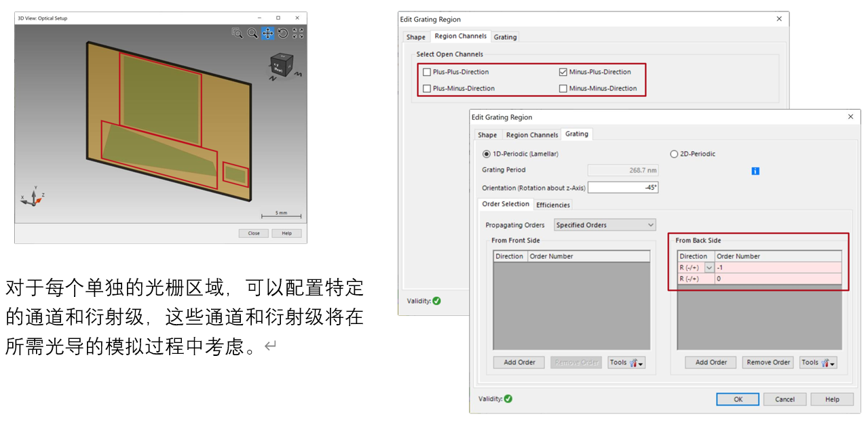Click the green validity checkmark in back dialog
This screenshot has width=868, height=423.
pos(436,301)
